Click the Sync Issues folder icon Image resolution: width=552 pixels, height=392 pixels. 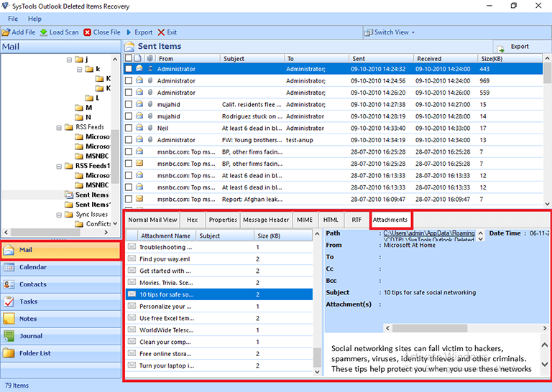click(69, 214)
